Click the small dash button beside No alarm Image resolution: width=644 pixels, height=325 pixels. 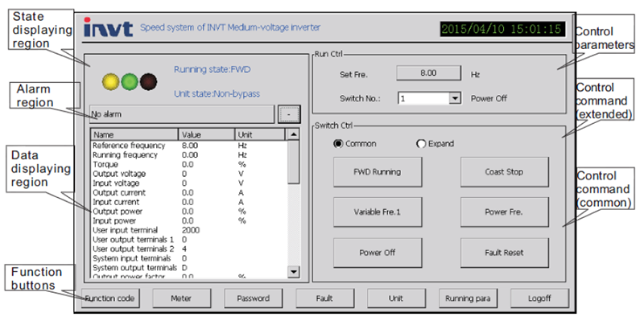[289, 114]
